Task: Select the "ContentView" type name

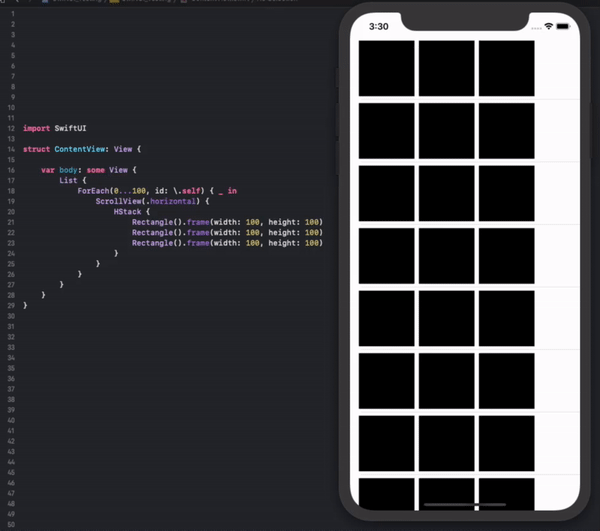Action: pos(80,149)
